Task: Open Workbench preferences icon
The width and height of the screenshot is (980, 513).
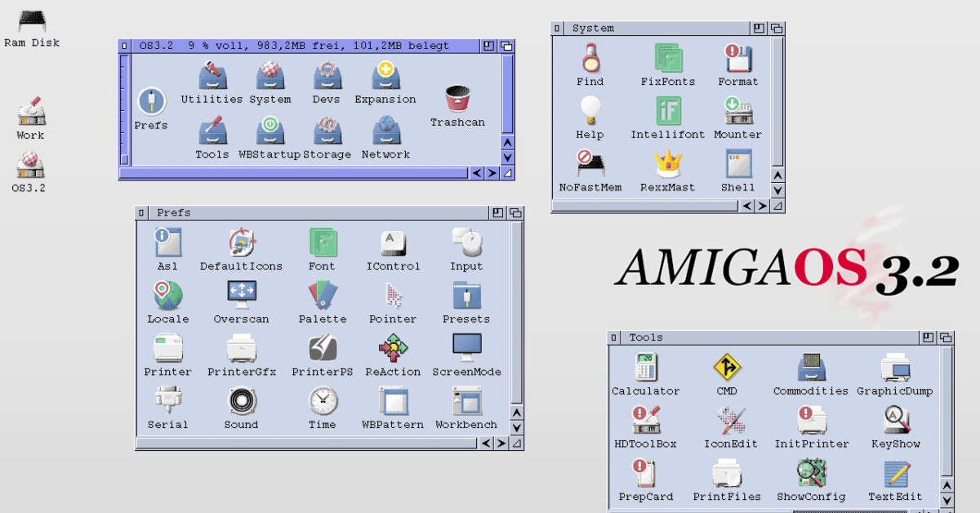Action: point(467,401)
